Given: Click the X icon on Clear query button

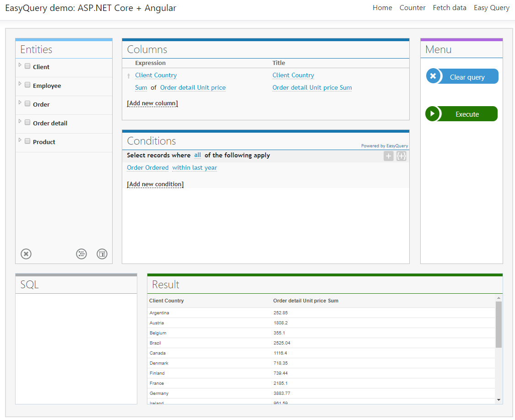Looking at the screenshot, I should 433,76.
